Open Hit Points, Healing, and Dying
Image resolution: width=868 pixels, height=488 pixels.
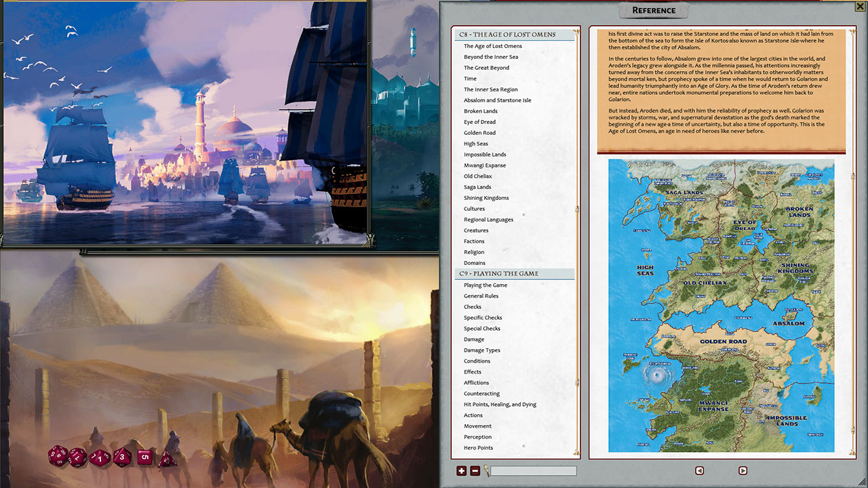500,405
